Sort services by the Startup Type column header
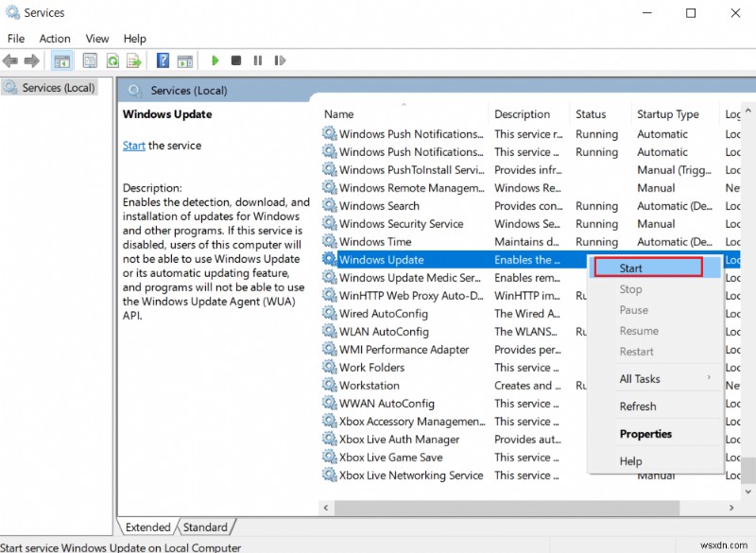The width and height of the screenshot is (756, 553). (x=667, y=113)
